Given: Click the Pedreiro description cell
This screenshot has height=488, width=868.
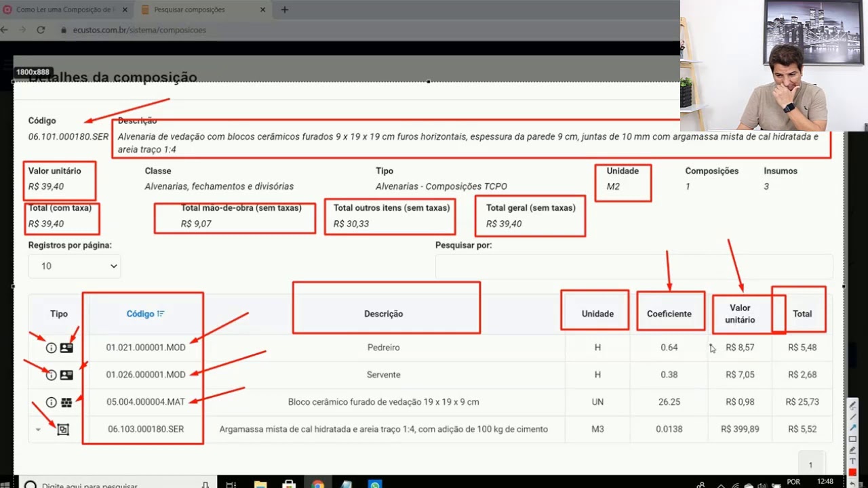Looking at the screenshot, I should tap(384, 348).
